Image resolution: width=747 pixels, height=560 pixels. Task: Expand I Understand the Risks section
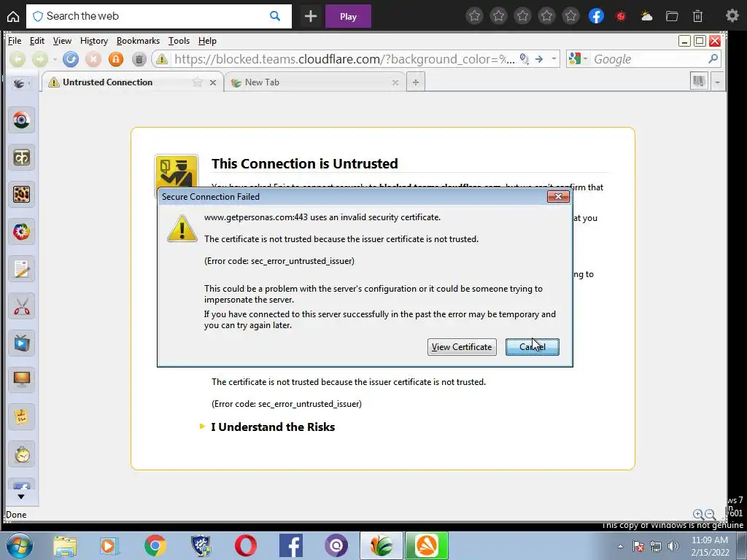(273, 427)
